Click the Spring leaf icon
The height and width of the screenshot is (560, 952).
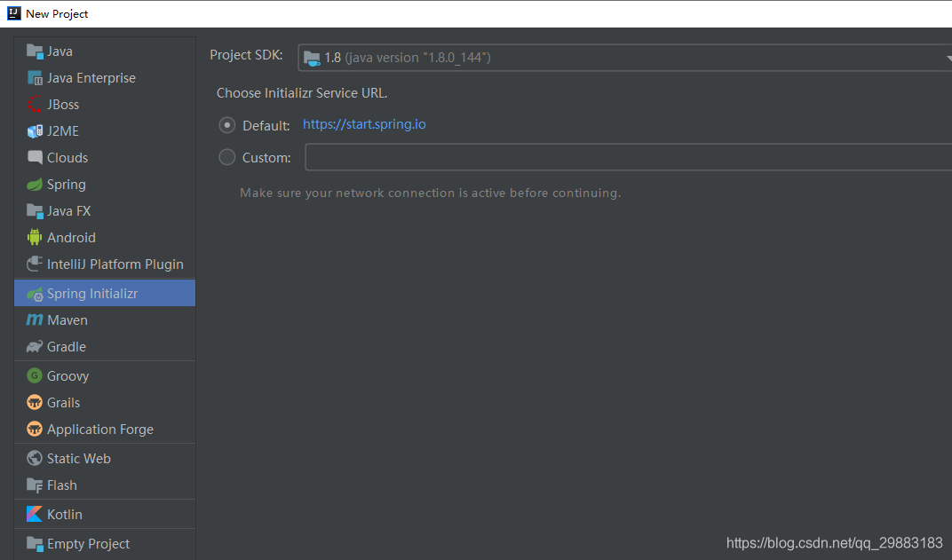[x=35, y=185]
